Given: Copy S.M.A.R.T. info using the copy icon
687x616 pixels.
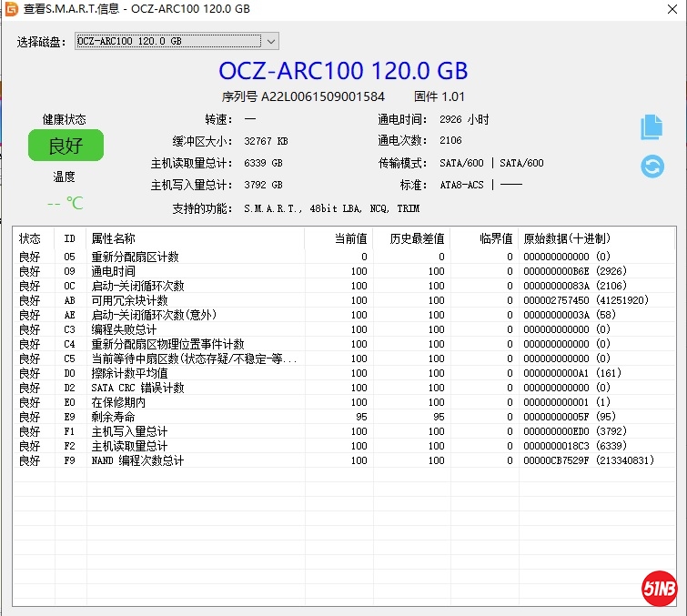Looking at the screenshot, I should (x=652, y=127).
